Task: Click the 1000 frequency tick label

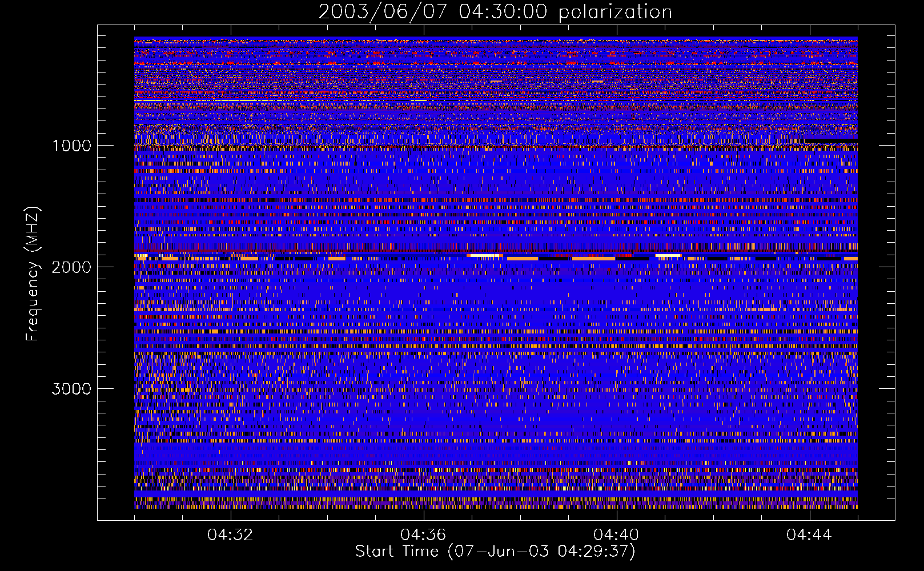Action: point(71,146)
